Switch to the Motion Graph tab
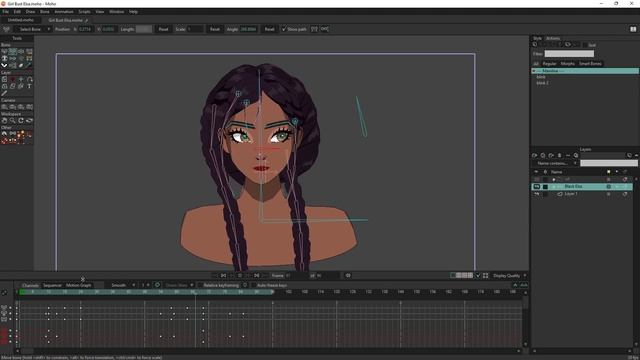Screen dimensions: 640x360 coord(79,285)
